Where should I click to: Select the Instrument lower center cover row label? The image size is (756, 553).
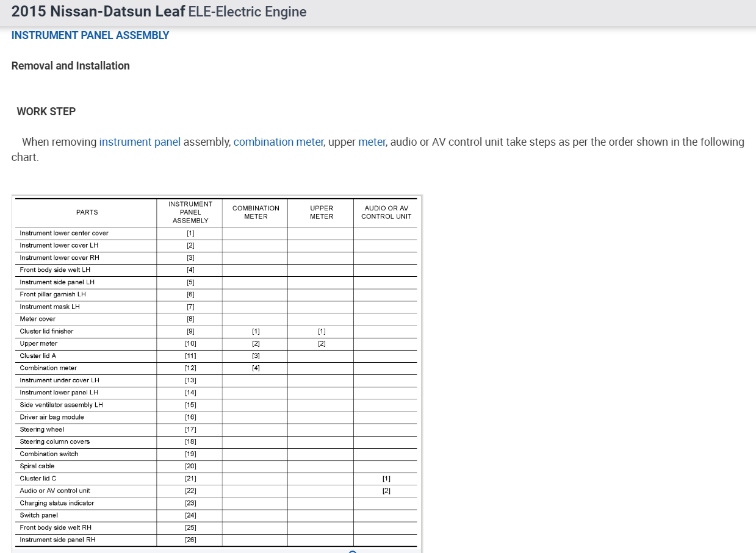click(64, 233)
